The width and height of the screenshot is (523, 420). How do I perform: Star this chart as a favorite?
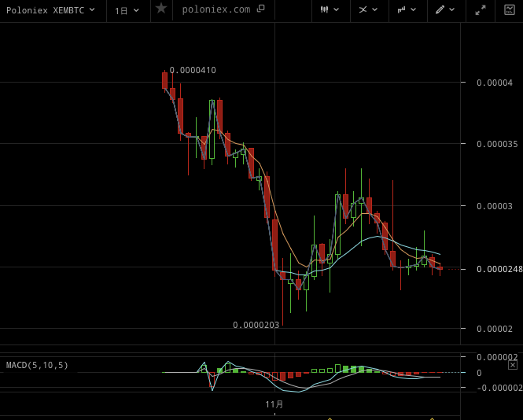tap(161, 8)
